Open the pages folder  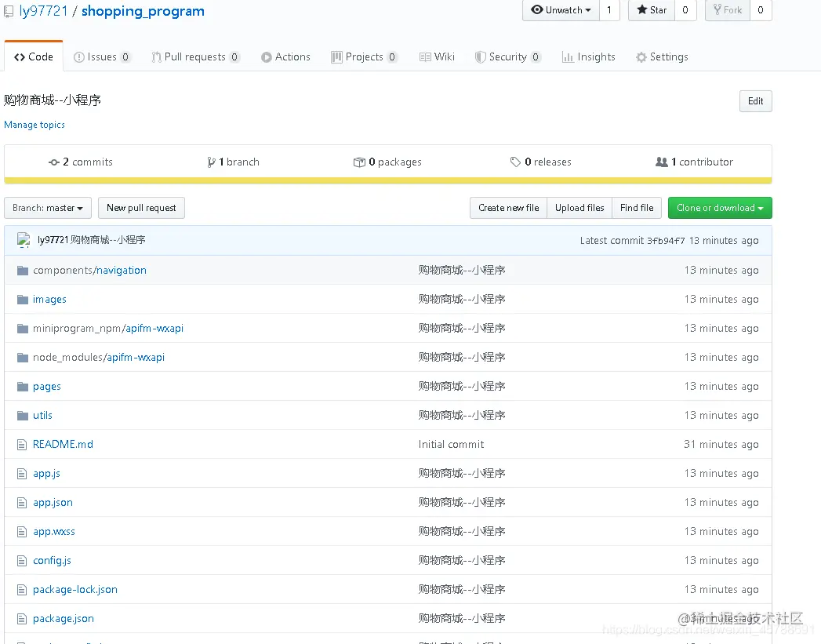pos(46,387)
